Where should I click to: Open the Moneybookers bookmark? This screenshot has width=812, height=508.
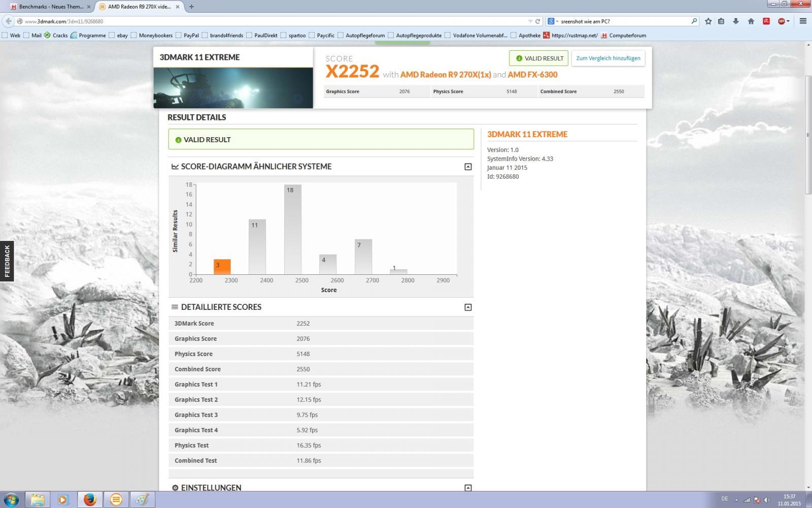pos(152,36)
